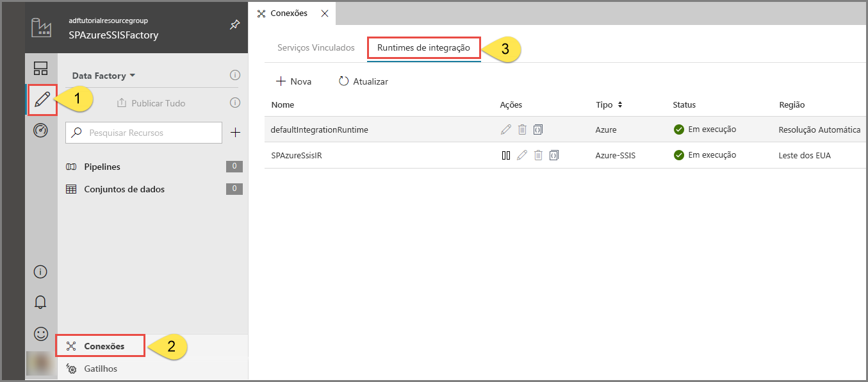Screen dimensions: 868x382
Task: Click the factory logo icon
Action: tap(41, 27)
